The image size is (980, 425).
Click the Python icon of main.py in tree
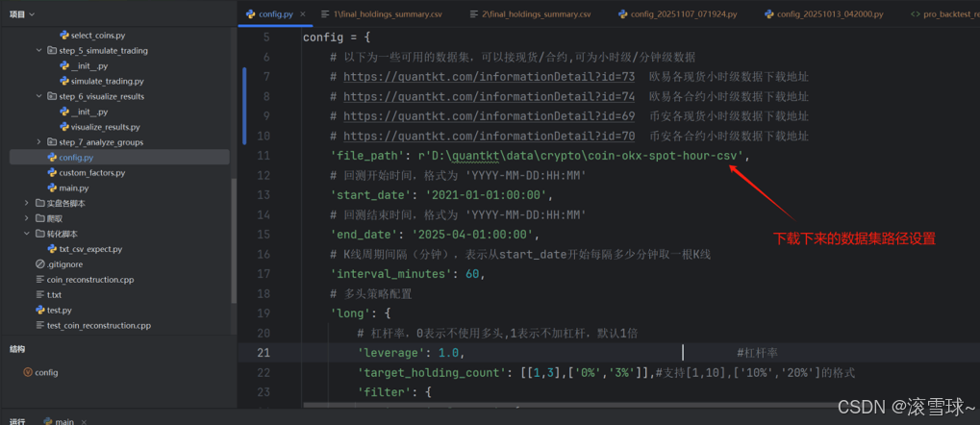52,188
